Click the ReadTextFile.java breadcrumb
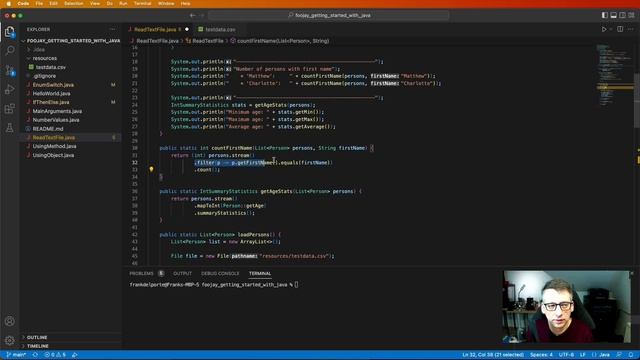 157,41
